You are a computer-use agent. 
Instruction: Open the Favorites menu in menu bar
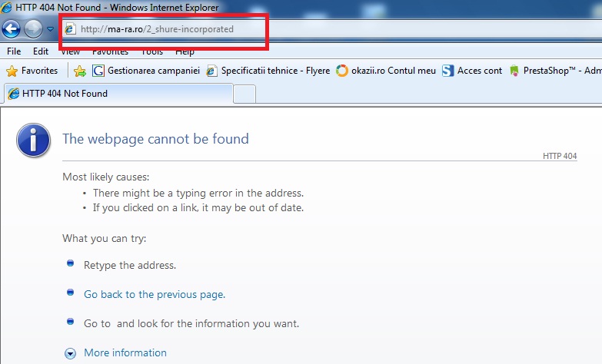pyautogui.click(x=110, y=52)
